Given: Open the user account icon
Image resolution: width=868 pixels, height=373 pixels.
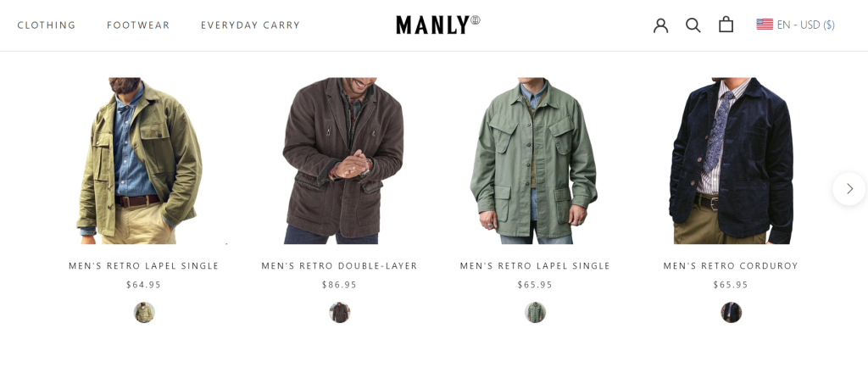Looking at the screenshot, I should tap(660, 25).
